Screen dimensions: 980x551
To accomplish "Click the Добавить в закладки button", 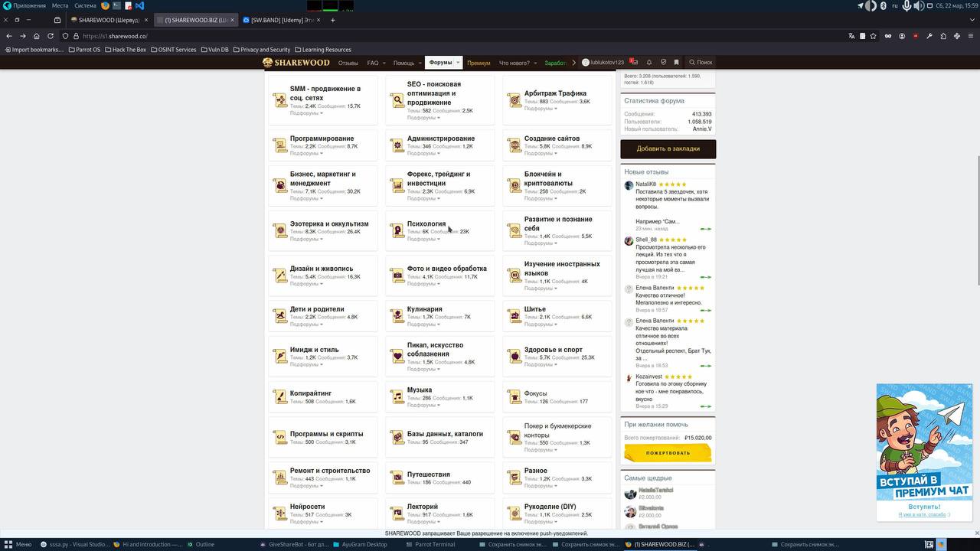I will (x=668, y=148).
